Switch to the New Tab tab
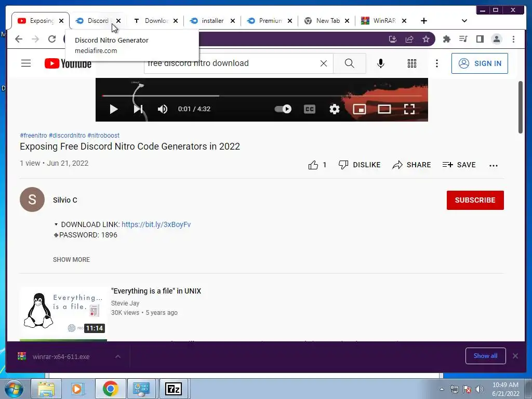This screenshot has width=532, height=399. click(327, 21)
